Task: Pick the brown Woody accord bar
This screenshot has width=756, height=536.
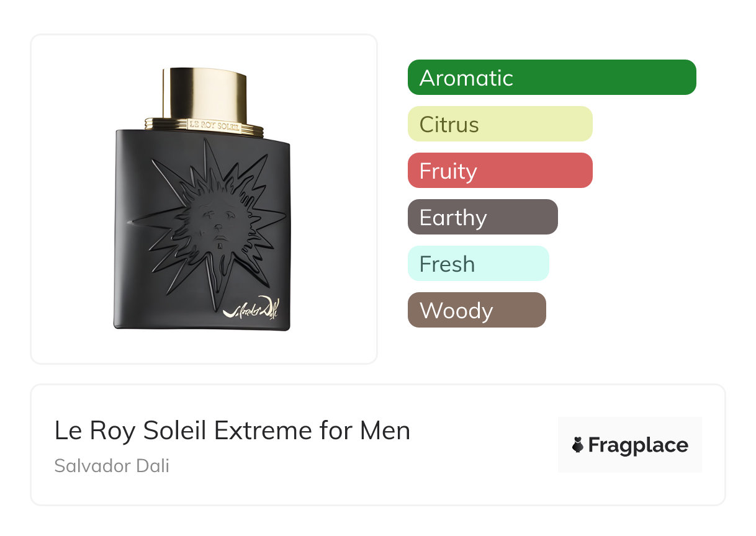Action: 477,310
